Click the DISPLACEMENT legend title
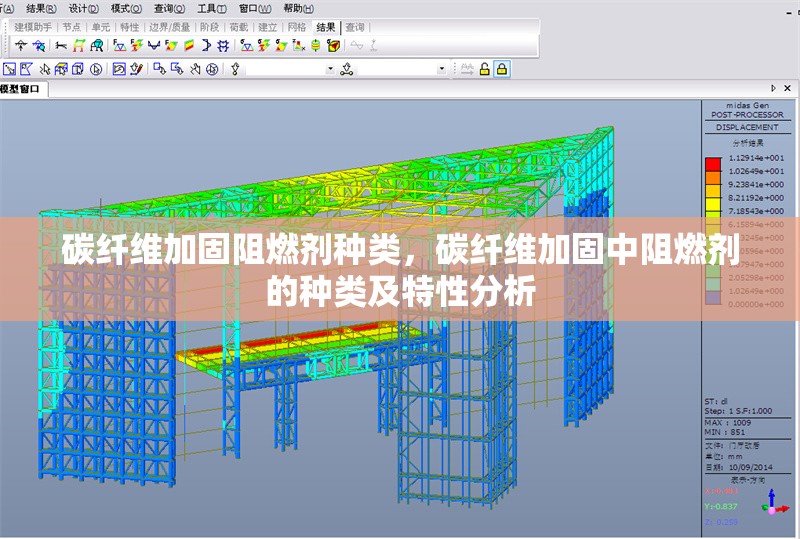 pos(747,127)
